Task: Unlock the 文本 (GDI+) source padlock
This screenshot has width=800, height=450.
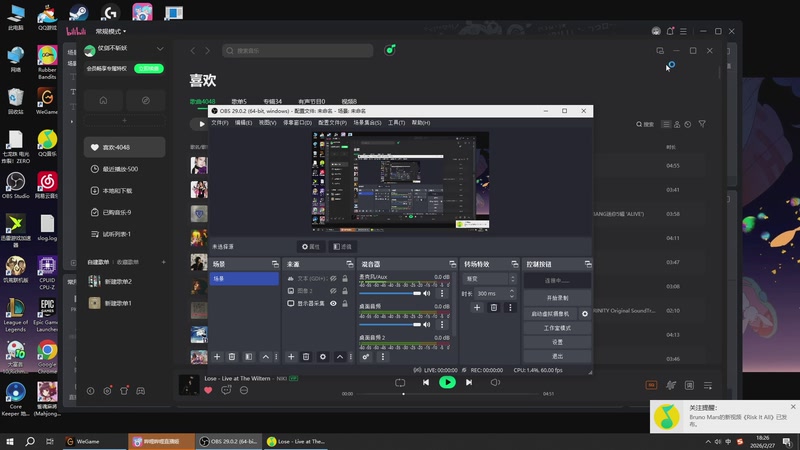Action: click(345, 279)
